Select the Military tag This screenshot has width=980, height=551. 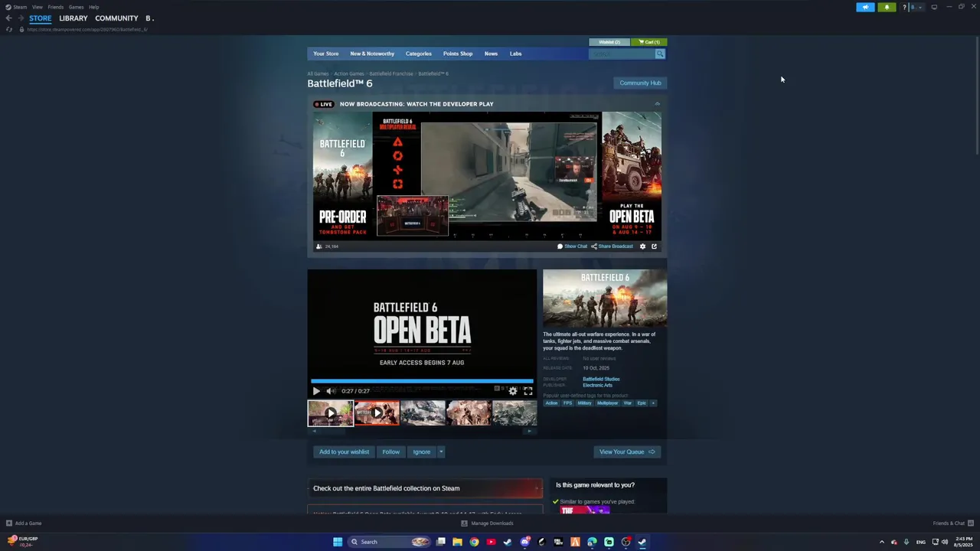click(584, 403)
